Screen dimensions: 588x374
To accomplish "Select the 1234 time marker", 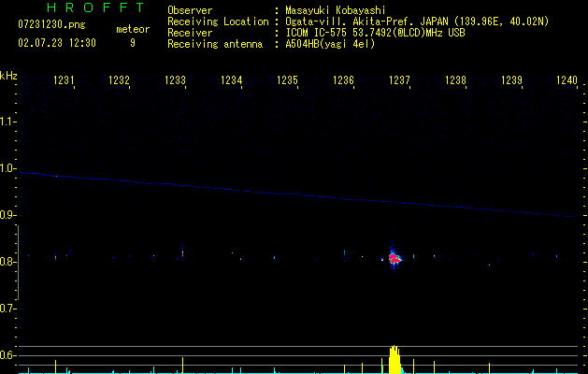I will pyautogui.click(x=232, y=81).
